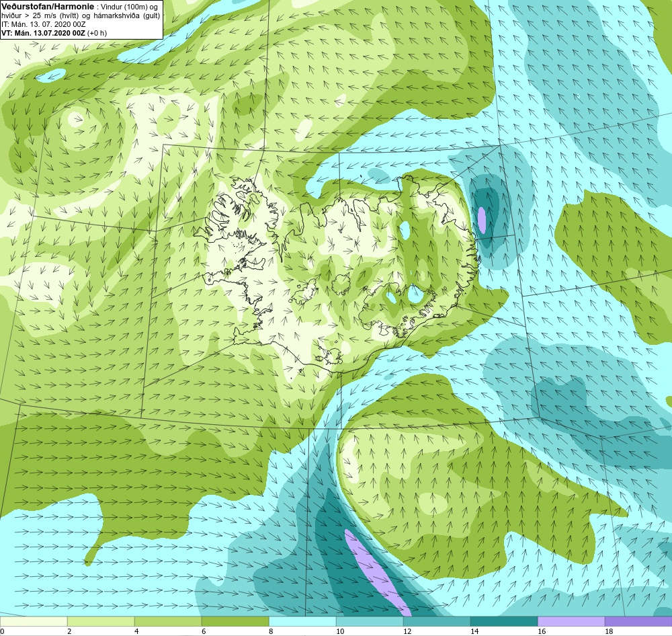The height and width of the screenshot is (636, 672).
Task: Click the 4–6 m/s green legend swatch
Action: click(168, 621)
